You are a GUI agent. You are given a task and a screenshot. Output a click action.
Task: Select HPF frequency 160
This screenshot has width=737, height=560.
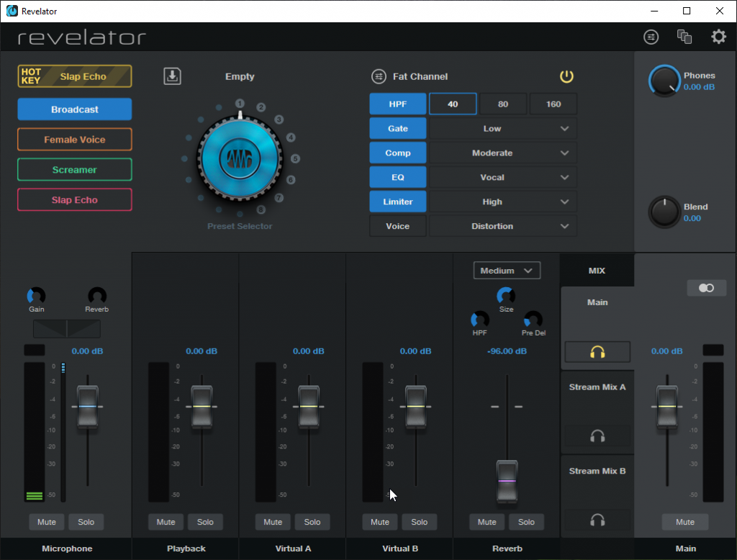(x=553, y=104)
